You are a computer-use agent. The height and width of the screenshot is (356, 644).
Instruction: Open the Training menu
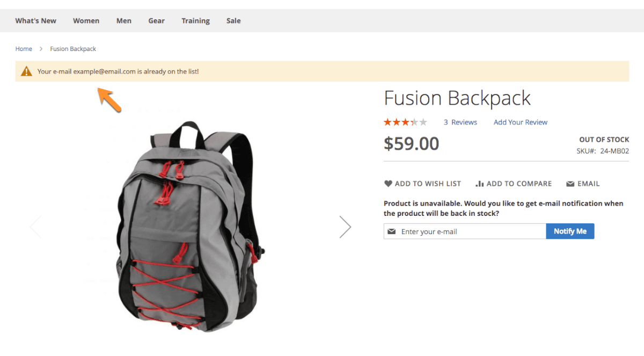(x=195, y=21)
